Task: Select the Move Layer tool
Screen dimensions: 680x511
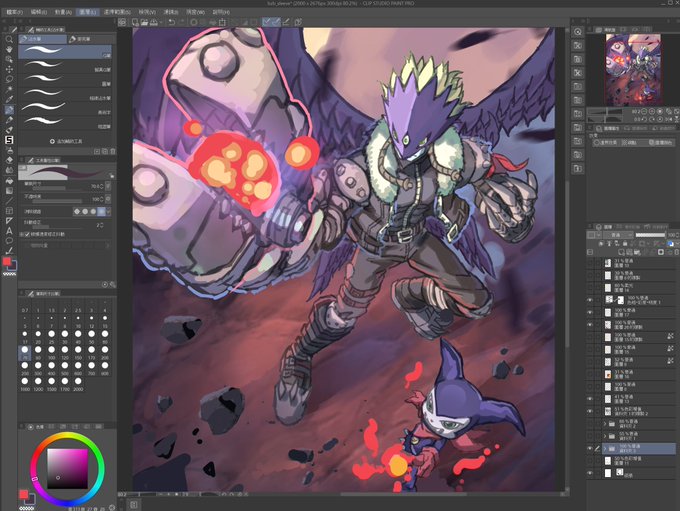Action: [x=9, y=69]
